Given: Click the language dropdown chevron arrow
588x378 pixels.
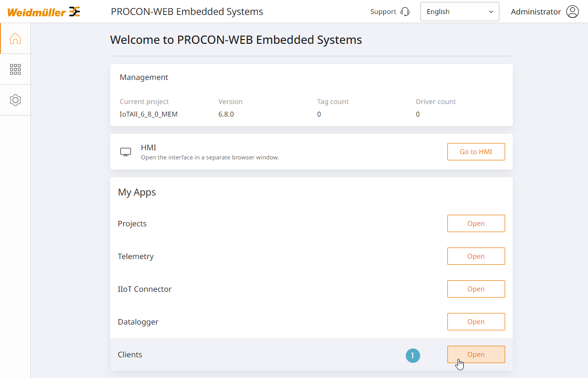Looking at the screenshot, I should pos(491,12).
